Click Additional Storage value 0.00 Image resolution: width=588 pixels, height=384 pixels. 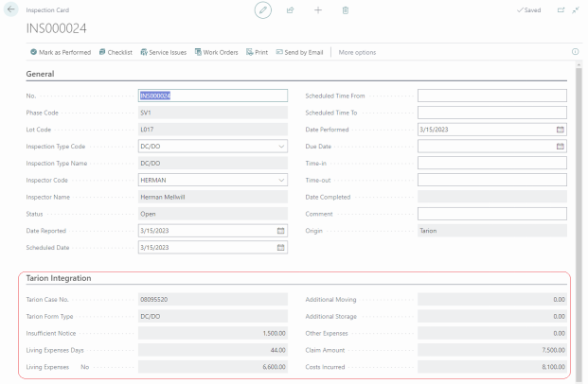tap(492, 316)
